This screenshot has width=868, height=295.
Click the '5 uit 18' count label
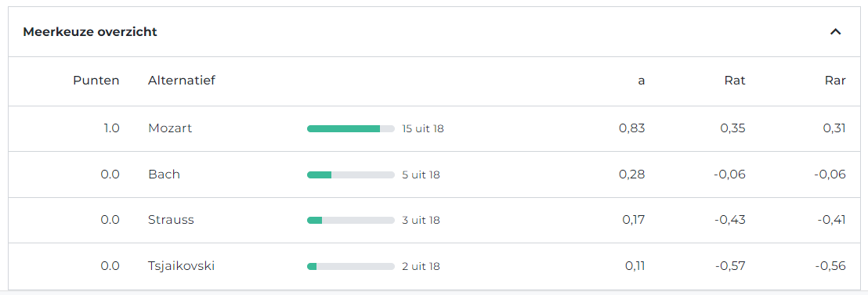(421, 174)
